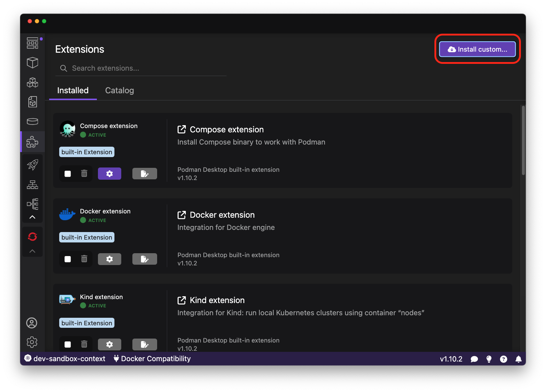Delete the Docker extension trash icon
Image resolution: width=546 pixels, height=392 pixels.
tap(84, 259)
